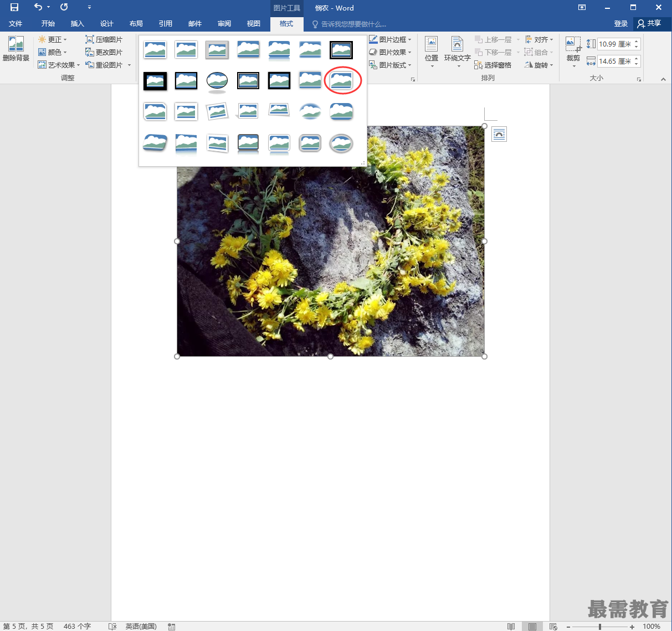Click the bottom-center picture resize handle
Image resolution: width=672 pixels, height=631 pixels.
click(331, 357)
